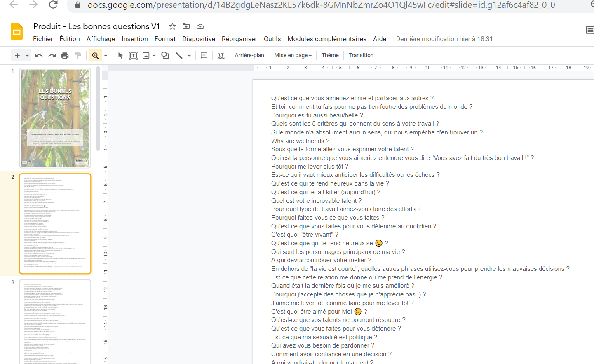Open new slide layout dropdown arrow
The image size is (594, 364).
click(x=27, y=55)
